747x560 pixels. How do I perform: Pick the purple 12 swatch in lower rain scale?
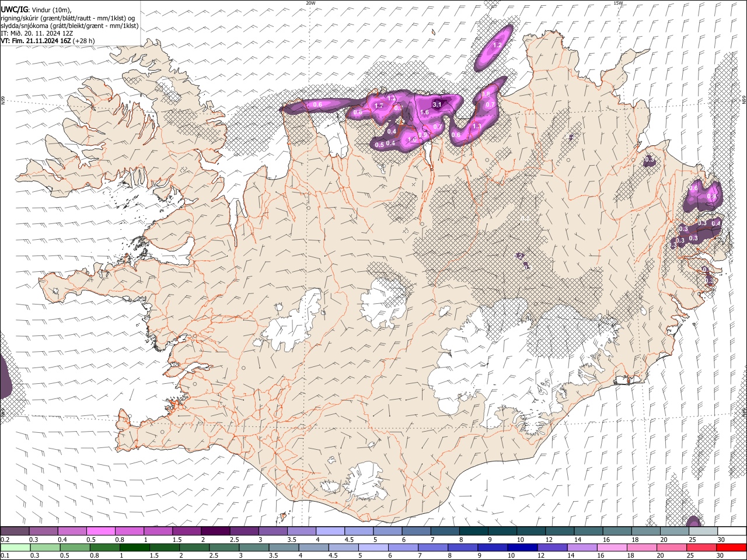tap(551, 547)
